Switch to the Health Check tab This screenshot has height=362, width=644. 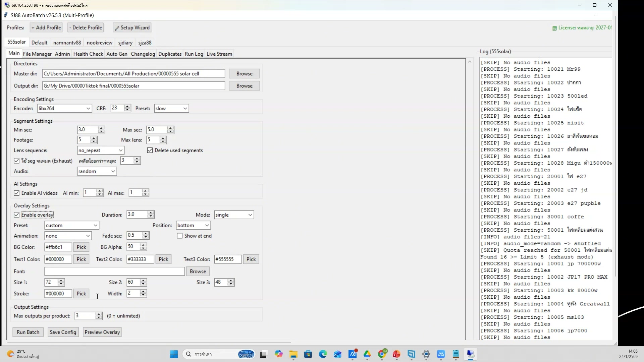point(88,54)
